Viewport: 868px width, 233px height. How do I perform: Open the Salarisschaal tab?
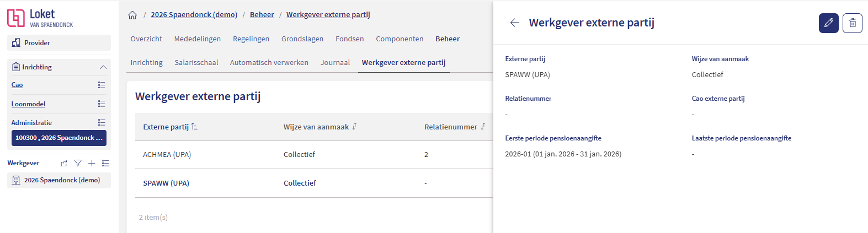point(196,62)
